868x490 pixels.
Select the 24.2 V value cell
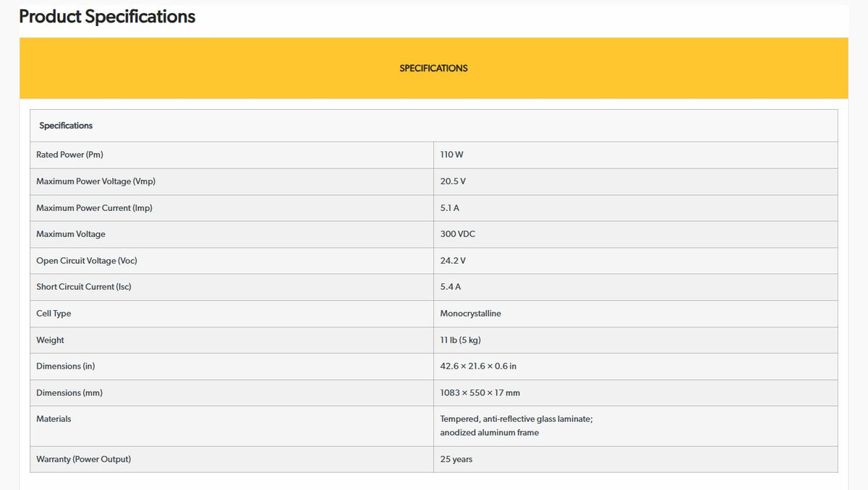pyautogui.click(x=635, y=261)
